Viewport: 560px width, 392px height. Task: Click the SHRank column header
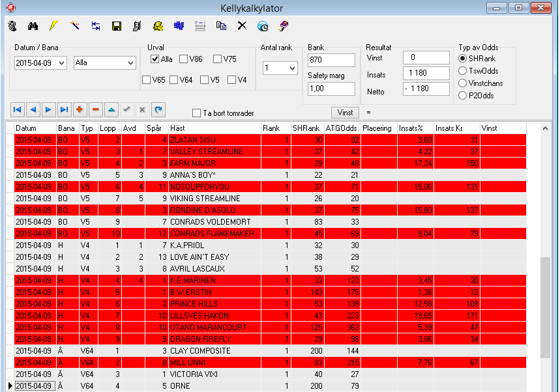click(307, 128)
